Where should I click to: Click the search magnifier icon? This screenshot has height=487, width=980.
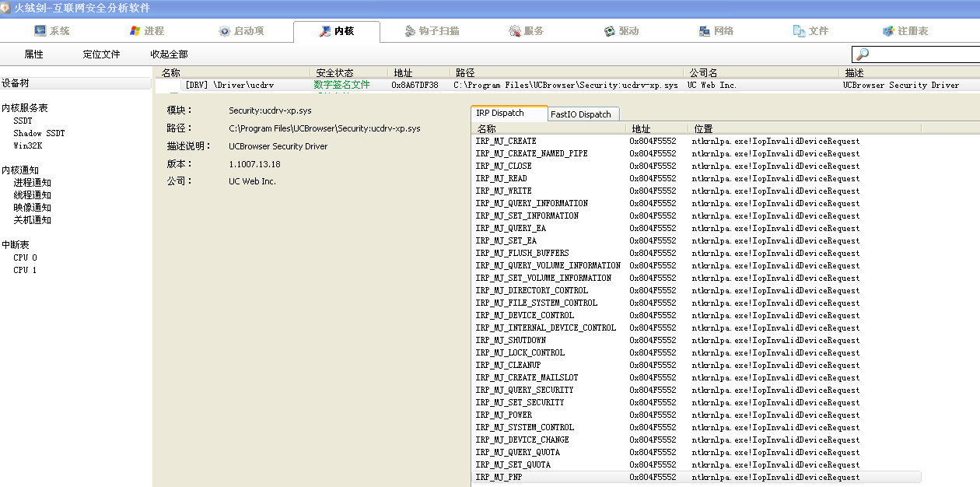tap(862, 54)
